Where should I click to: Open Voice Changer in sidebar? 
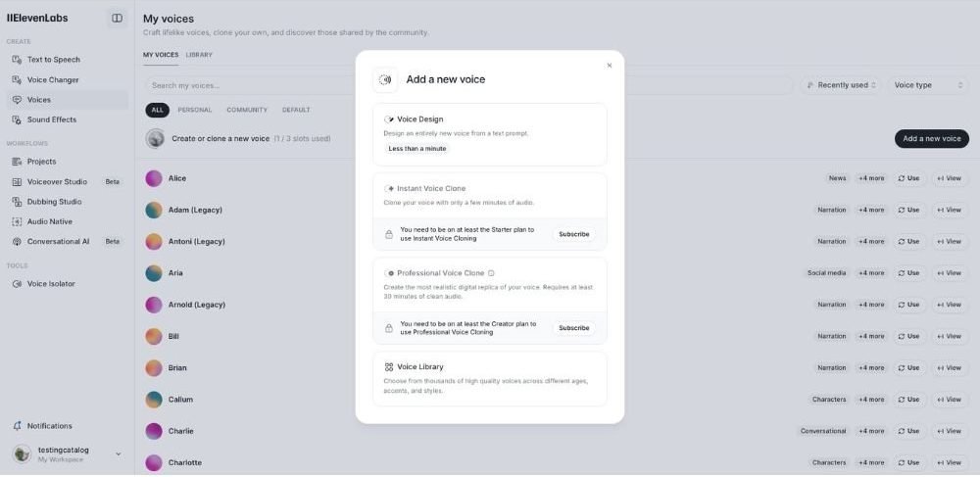(x=67, y=80)
